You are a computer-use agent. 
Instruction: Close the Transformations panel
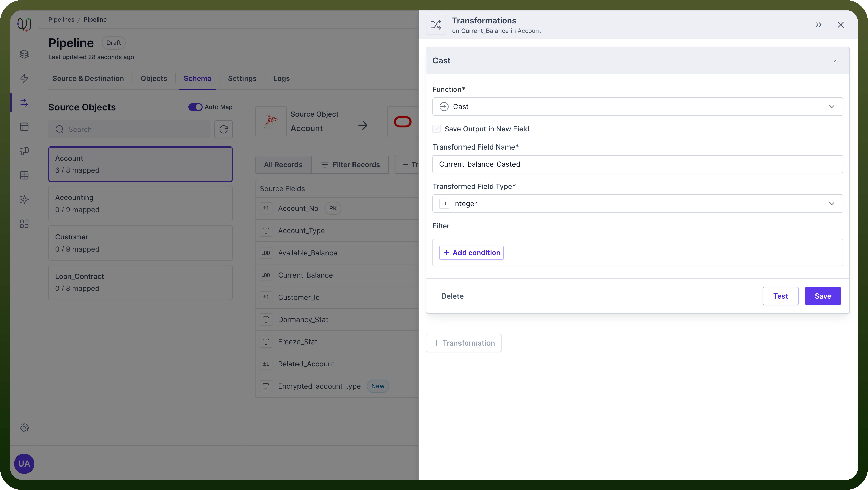pyautogui.click(x=841, y=25)
